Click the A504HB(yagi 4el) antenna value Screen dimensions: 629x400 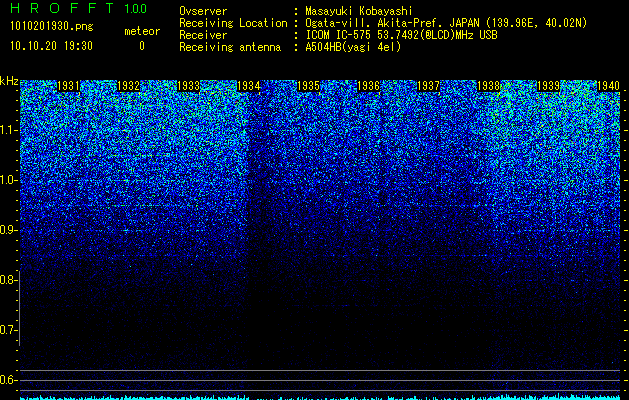pos(353,47)
